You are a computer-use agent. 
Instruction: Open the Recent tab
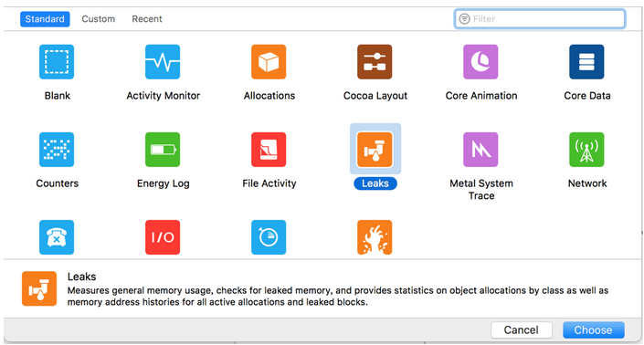coord(147,19)
